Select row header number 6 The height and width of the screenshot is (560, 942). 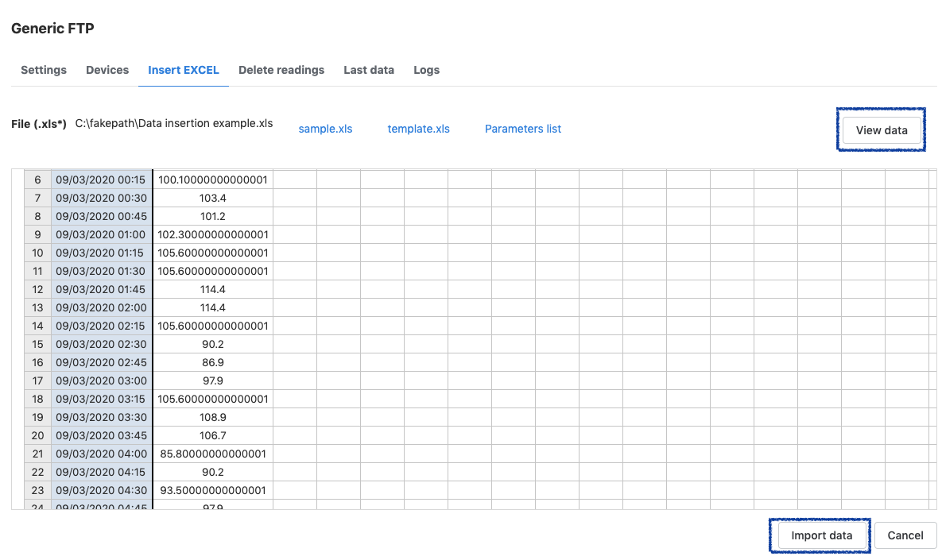pos(37,180)
